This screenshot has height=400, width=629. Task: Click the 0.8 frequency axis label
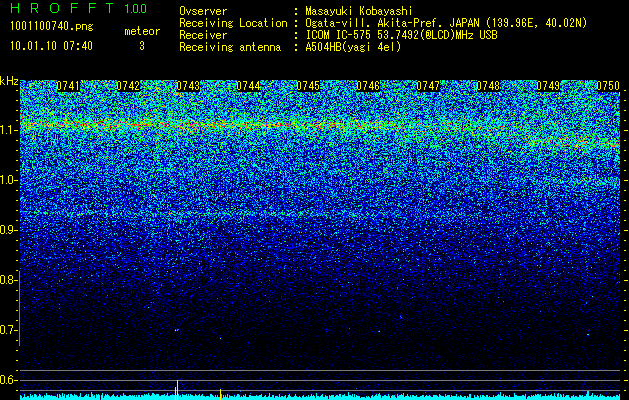tap(7, 280)
